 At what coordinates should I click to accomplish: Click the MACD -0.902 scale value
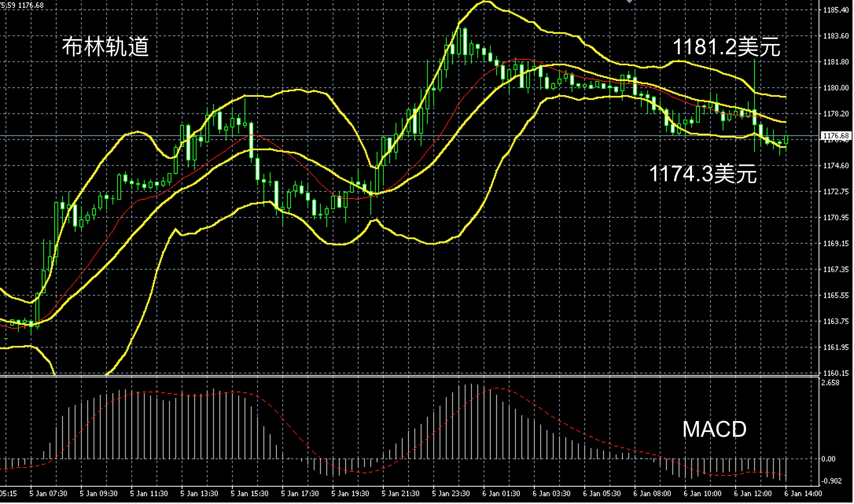[x=831, y=481]
